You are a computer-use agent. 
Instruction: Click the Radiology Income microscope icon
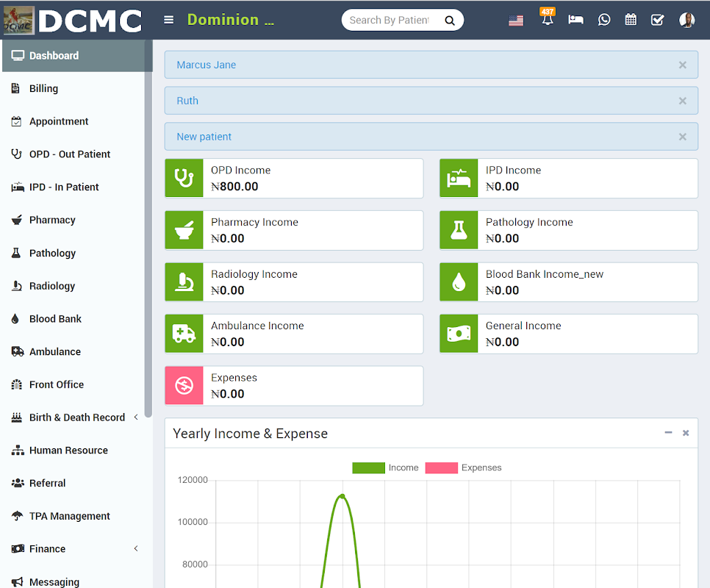click(x=184, y=282)
